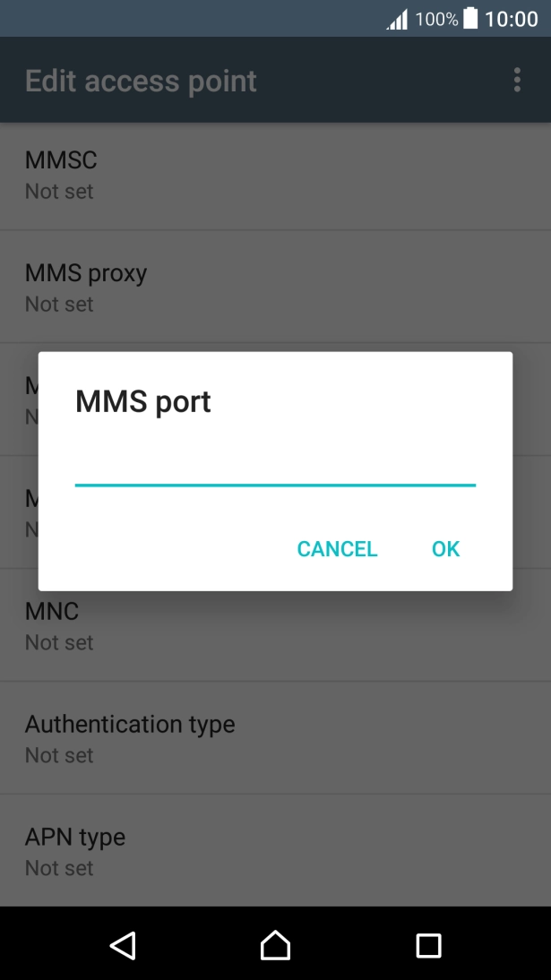Tap the signal strength icon

[398, 20]
